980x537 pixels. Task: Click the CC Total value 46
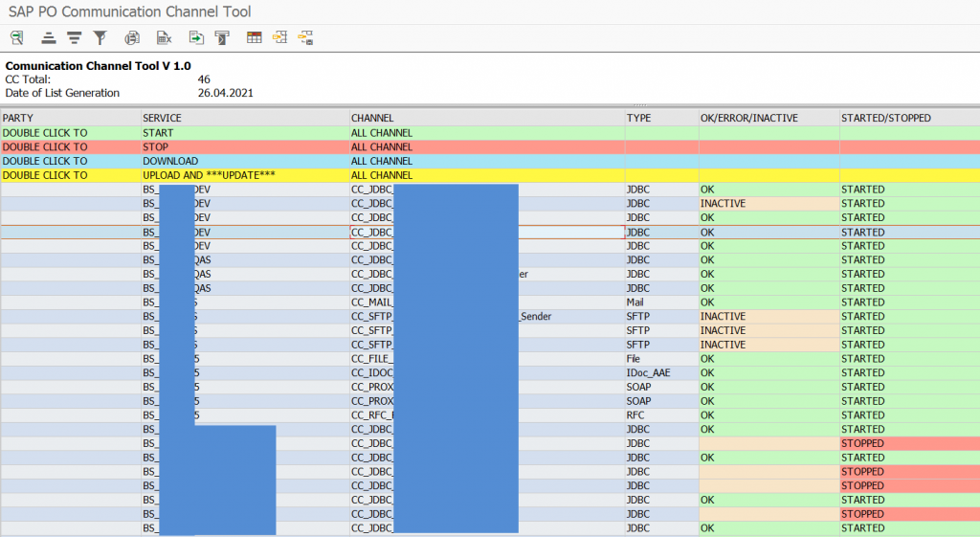click(204, 79)
